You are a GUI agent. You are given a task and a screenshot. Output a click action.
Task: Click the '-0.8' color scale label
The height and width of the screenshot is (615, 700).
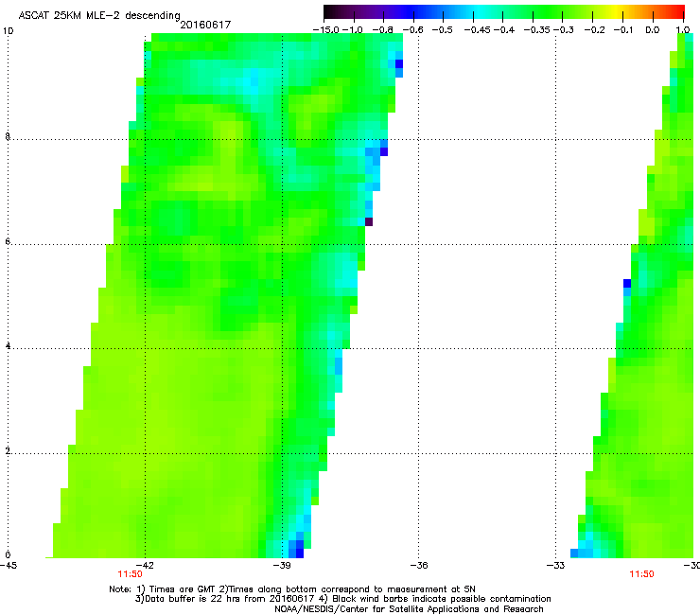pyautogui.click(x=382, y=30)
